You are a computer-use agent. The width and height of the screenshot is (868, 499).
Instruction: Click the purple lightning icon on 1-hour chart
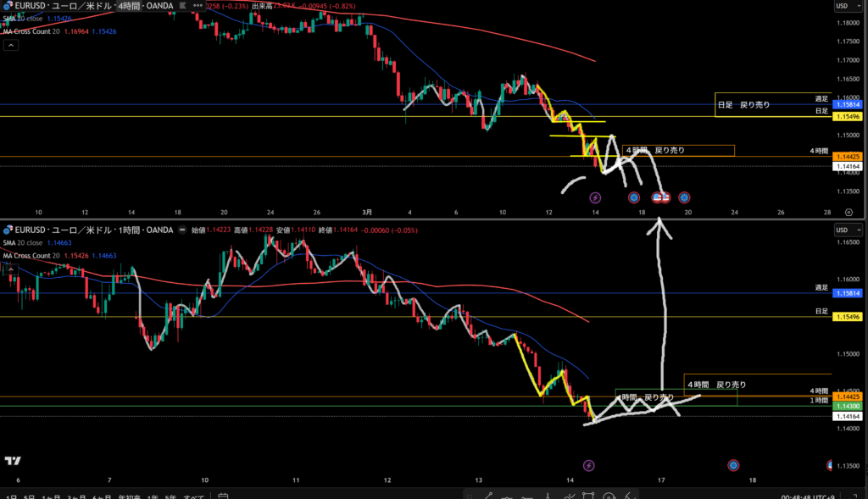pos(590,465)
